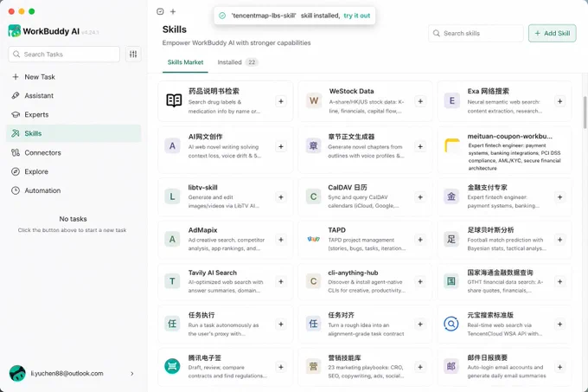Screen dimensions: 588x392
Task: Open the Connectors section
Action: click(73, 152)
